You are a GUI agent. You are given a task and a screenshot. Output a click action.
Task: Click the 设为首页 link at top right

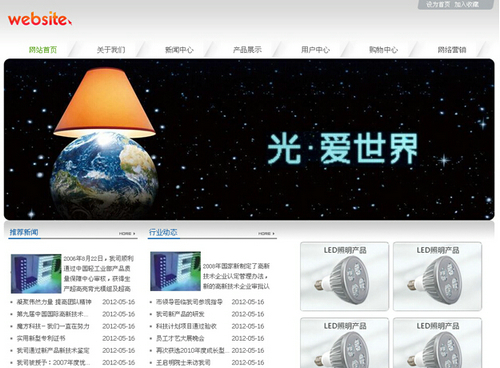[438, 4]
